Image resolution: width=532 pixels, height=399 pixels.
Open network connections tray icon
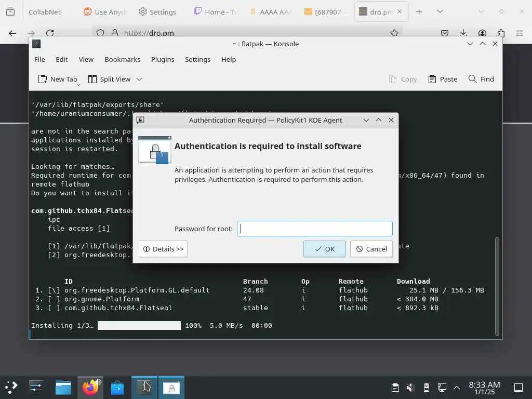pos(442,388)
